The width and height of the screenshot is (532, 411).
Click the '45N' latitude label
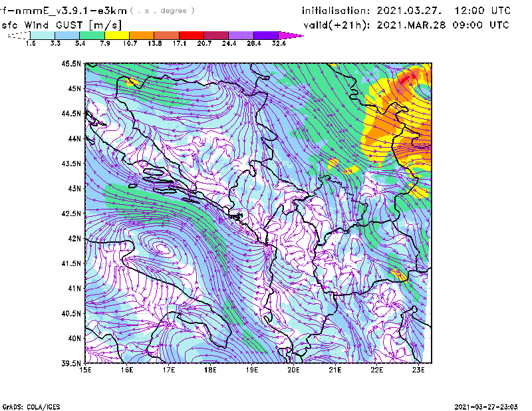[x=74, y=88]
